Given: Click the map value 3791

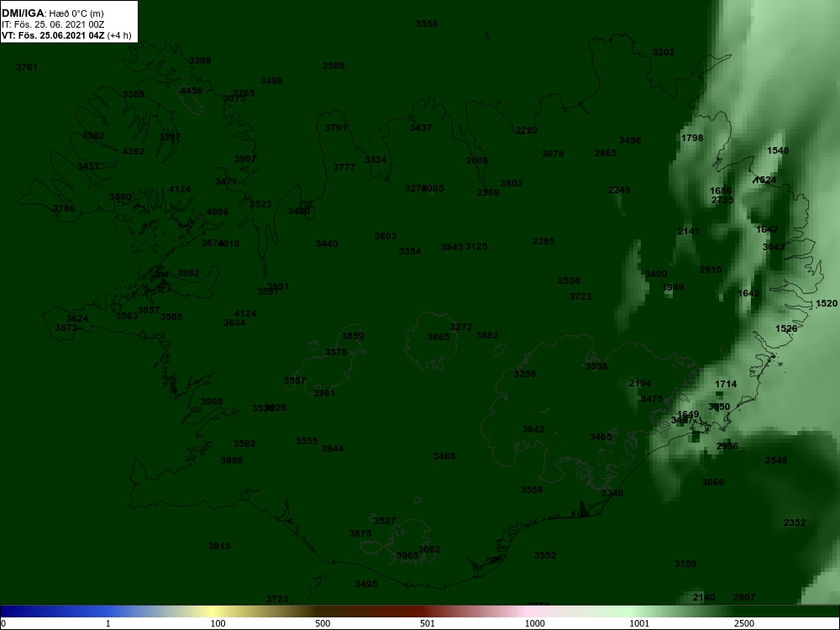Looking at the screenshot, I should (x=336, y=128).
